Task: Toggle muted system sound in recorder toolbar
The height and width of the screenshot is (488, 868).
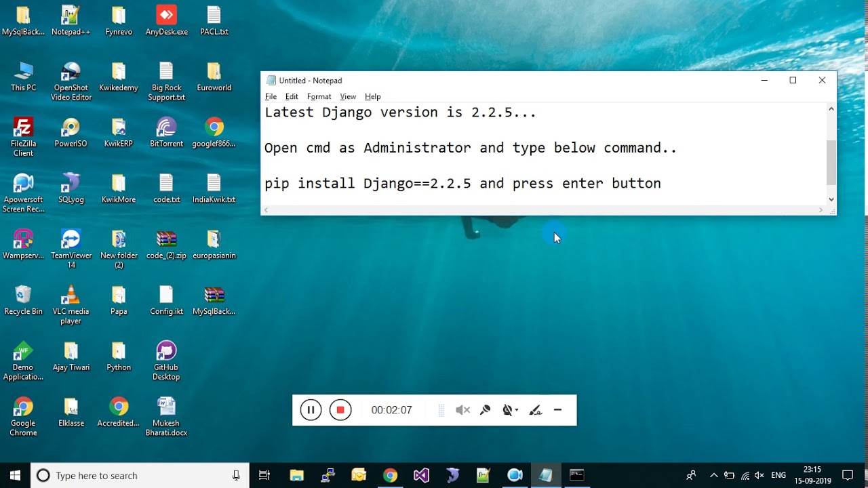Action: (462, 410)
